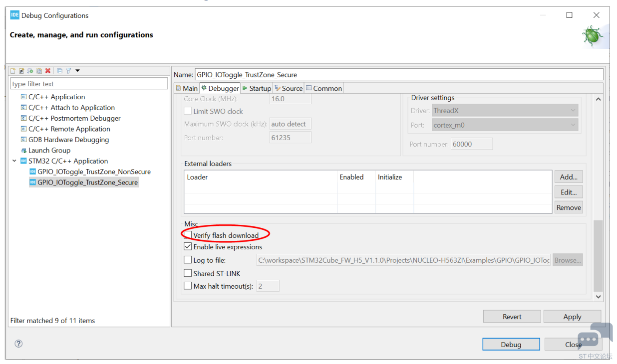Open the view menu arrow next to filter icon
Screen dimensions: 617x364
click(77, 71)
